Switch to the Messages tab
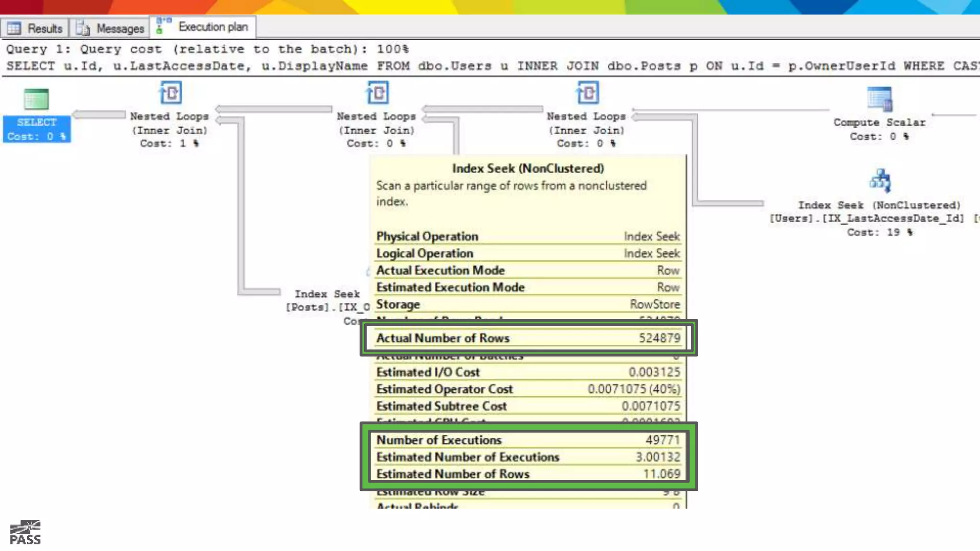 (120, 28)
